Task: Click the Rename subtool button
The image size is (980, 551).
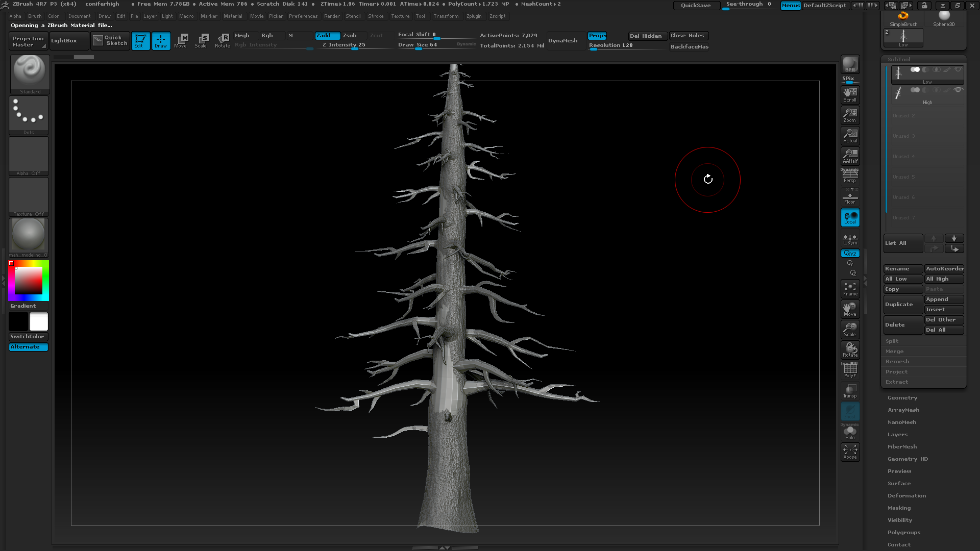Action: [903, 269]
